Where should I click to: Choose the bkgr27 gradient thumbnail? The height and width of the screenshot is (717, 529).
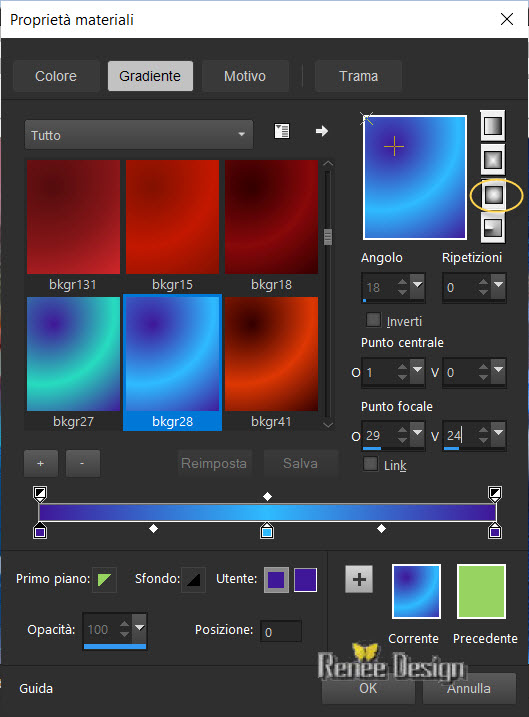[73, 363]
